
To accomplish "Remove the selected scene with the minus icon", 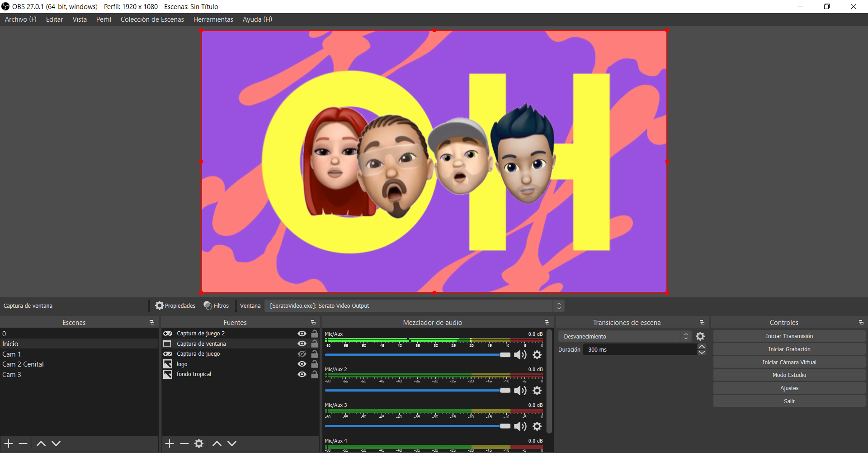I will tap(24, 443).
